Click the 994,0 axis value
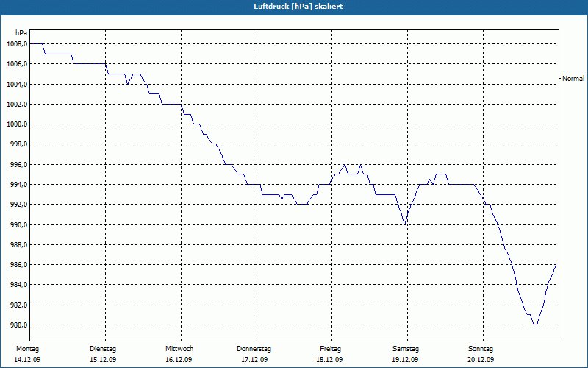Image resolution: width=588 pixels, height=368 pixels. coord(18,185)
